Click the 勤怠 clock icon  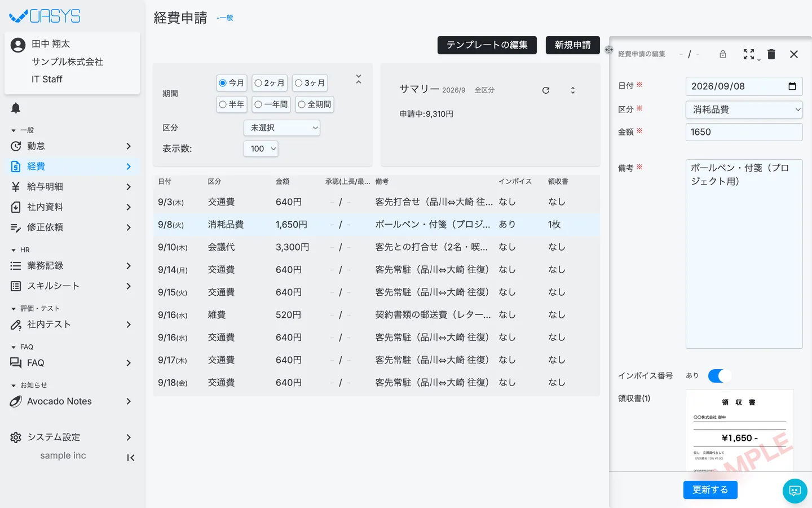point(16,146)
